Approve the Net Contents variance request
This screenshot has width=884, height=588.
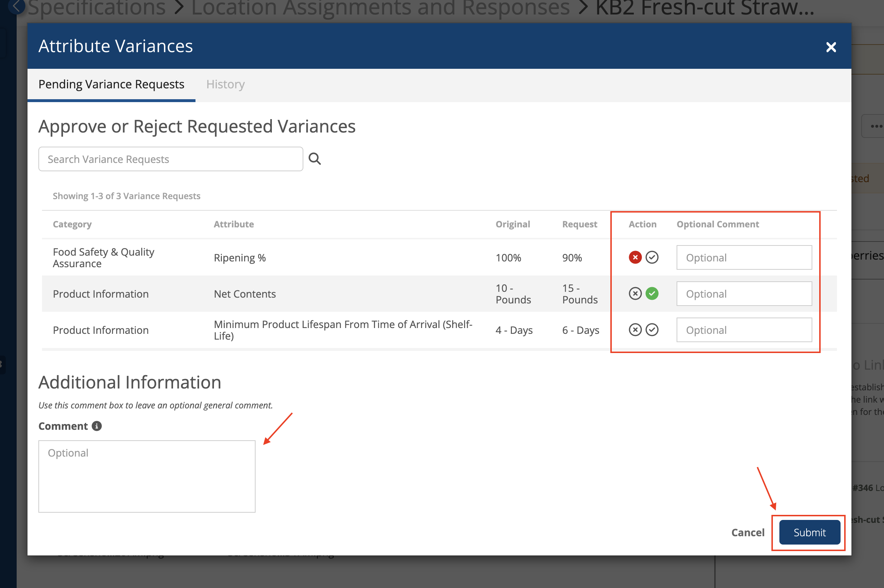point(652,294)
